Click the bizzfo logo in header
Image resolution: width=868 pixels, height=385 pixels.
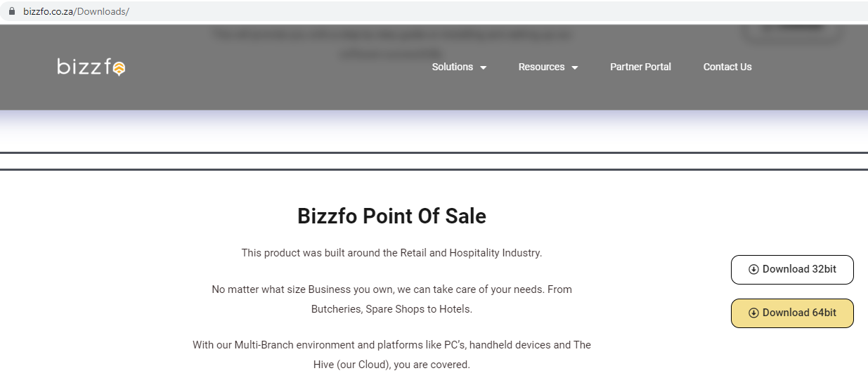click(x=91, y=67)
